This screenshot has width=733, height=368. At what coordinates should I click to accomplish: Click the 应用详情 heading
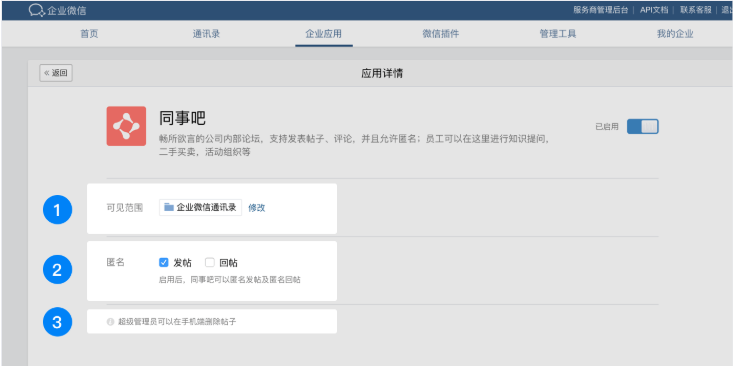[x=382, y=73]
